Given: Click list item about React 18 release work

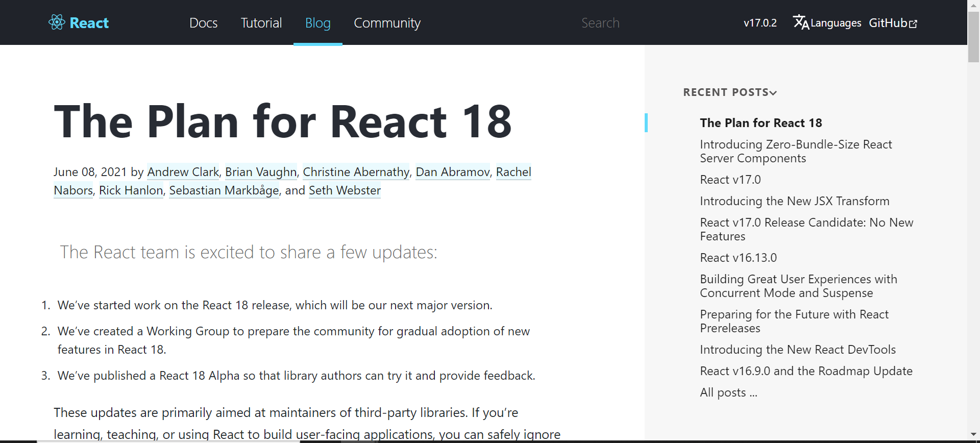Looking at the screenshot, I should coord(275,305).
